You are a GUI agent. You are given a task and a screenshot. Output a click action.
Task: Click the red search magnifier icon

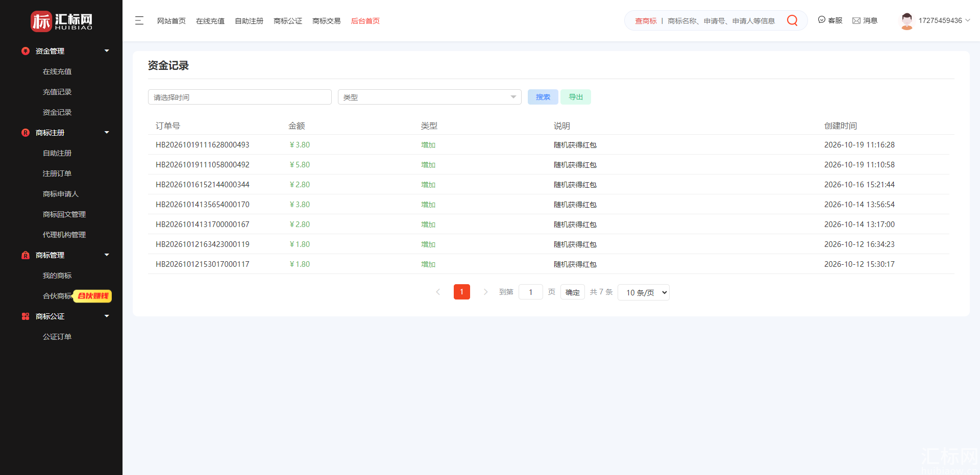(792, 20)
